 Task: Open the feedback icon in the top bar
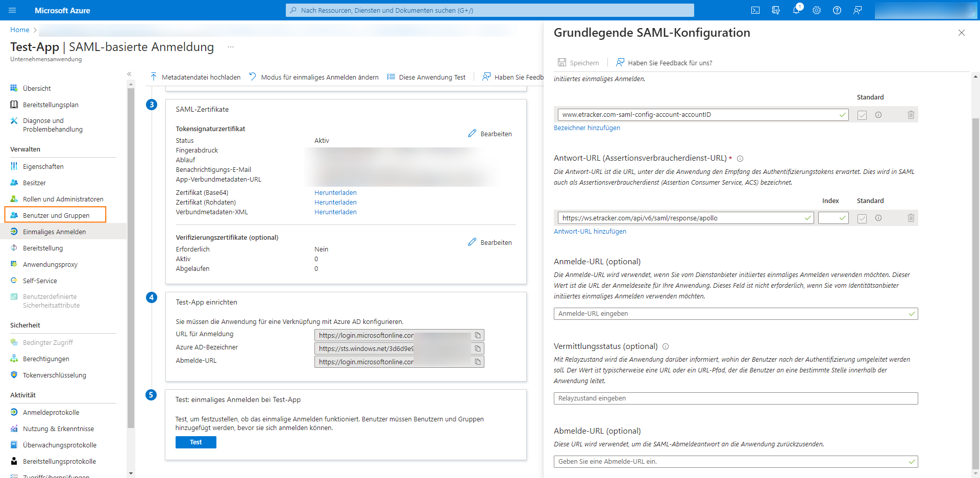tap(857, 10)
